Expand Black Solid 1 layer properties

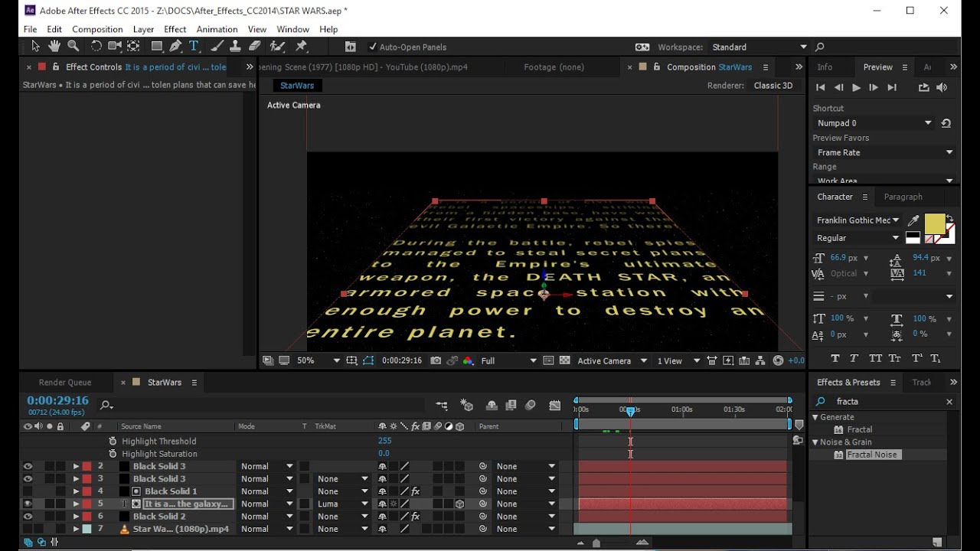[76, 491]
